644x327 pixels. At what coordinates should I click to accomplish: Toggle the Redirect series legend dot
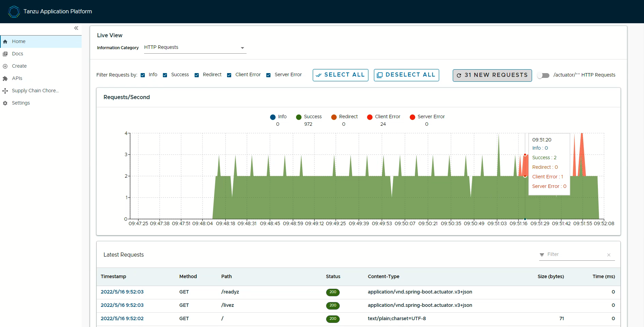[x=334, y=117]
